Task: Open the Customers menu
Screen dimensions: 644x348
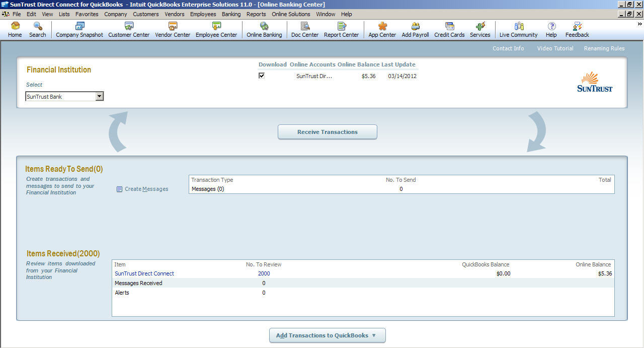Action: [x=146, y=14]
